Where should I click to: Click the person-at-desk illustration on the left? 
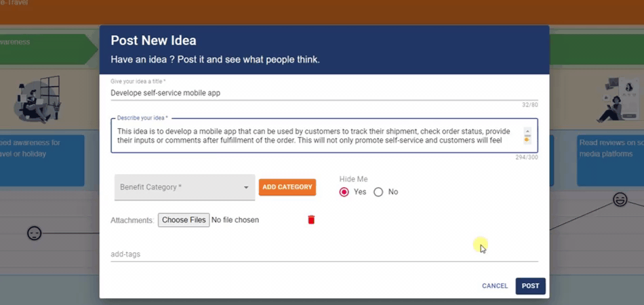click(x=37, y=100)
